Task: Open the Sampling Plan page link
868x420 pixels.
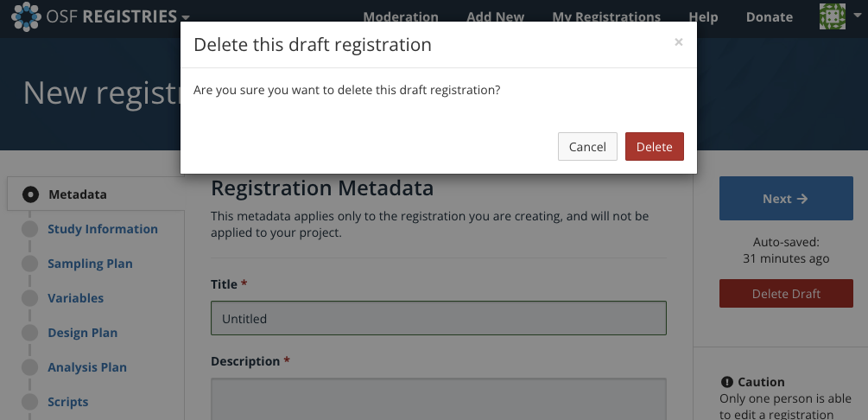Action: [90, 264]
